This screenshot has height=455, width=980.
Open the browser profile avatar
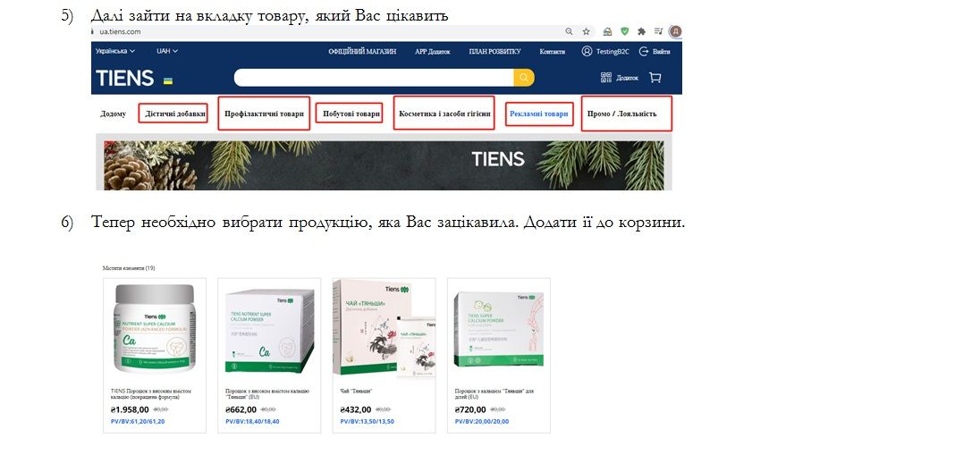(675, 31)
